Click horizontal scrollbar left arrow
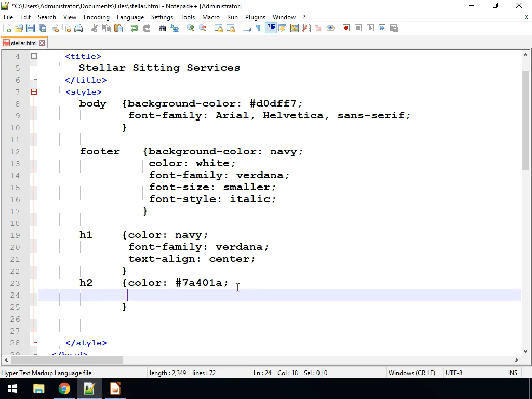 pos(6,360)
